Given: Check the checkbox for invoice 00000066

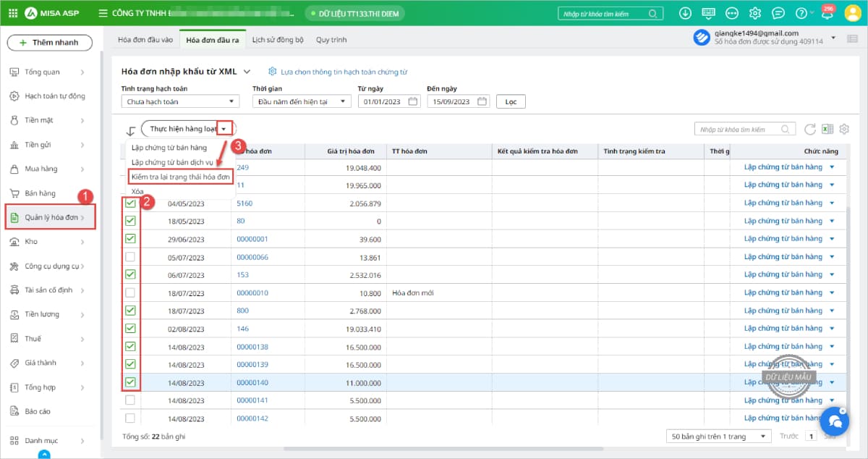Looking at the screenshot, I should (x=130, y=257).
